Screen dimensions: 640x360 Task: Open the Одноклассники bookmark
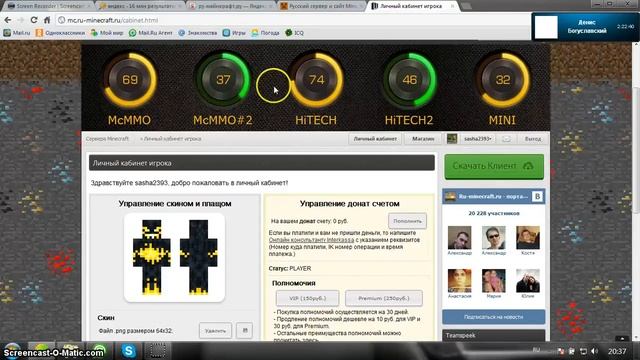click(60, 33)
